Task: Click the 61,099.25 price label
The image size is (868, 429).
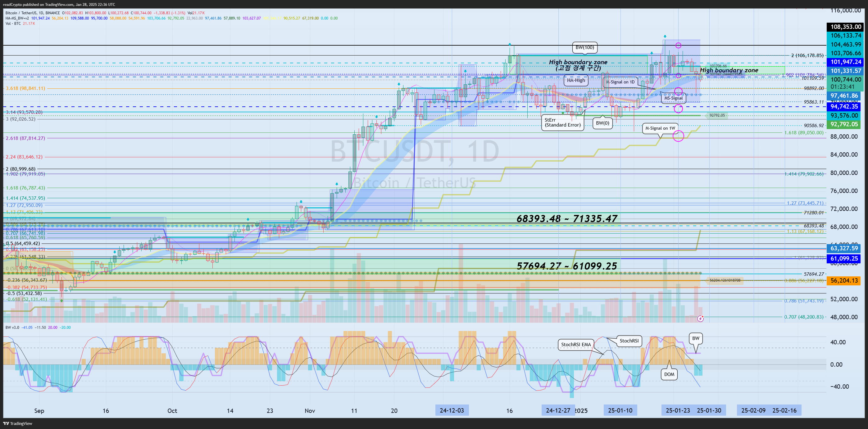Action: [844, 258]
